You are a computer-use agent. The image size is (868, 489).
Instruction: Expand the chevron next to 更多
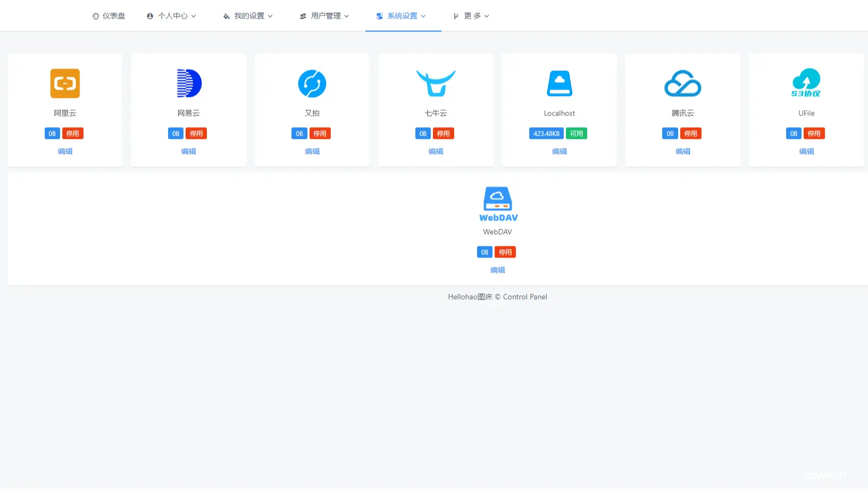[487, 16]
